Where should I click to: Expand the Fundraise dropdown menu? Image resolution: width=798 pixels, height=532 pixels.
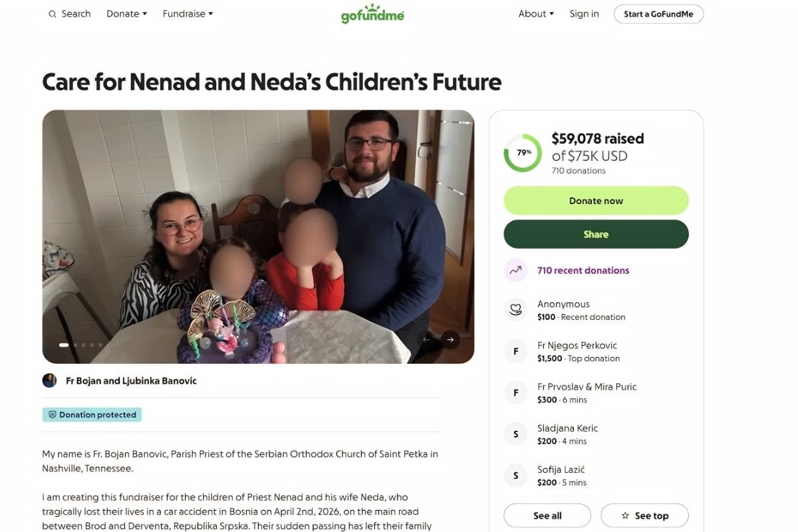(x=188, y=14)
